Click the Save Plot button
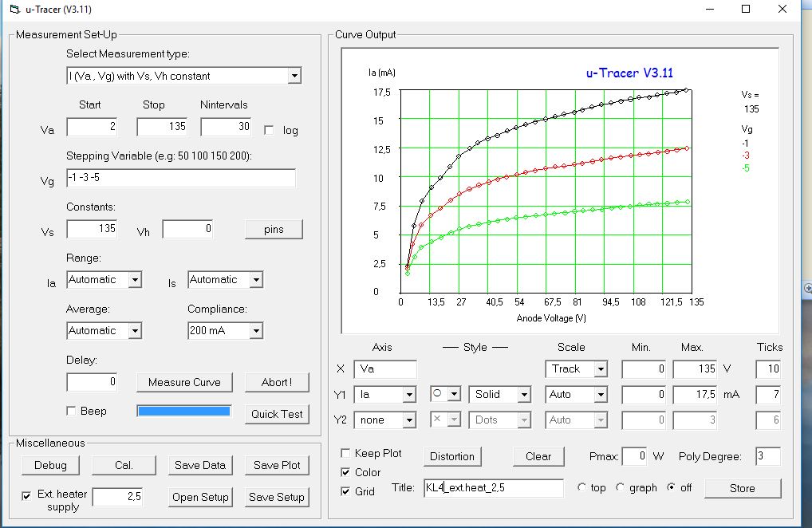Screen dimensions: 812x528 coord(277,465)
